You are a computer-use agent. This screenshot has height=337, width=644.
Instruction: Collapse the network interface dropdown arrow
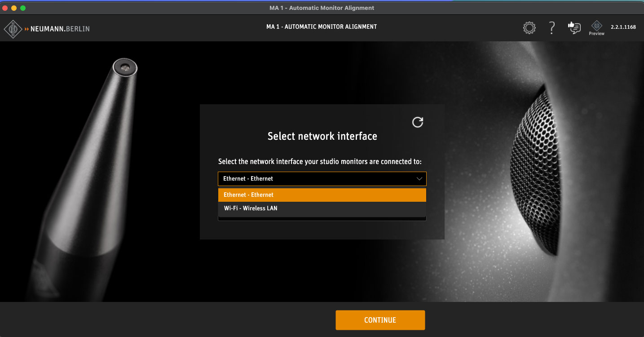[x=419, y=179]
